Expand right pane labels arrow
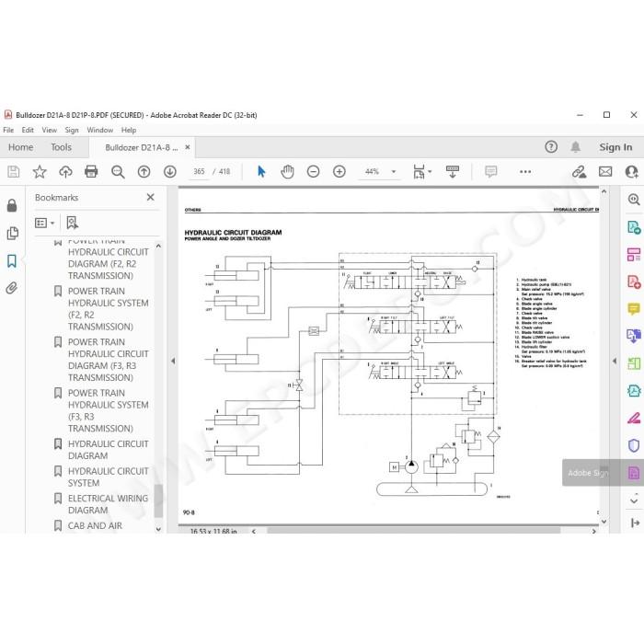Screen dimensions: 644x644 click(635, 523)
